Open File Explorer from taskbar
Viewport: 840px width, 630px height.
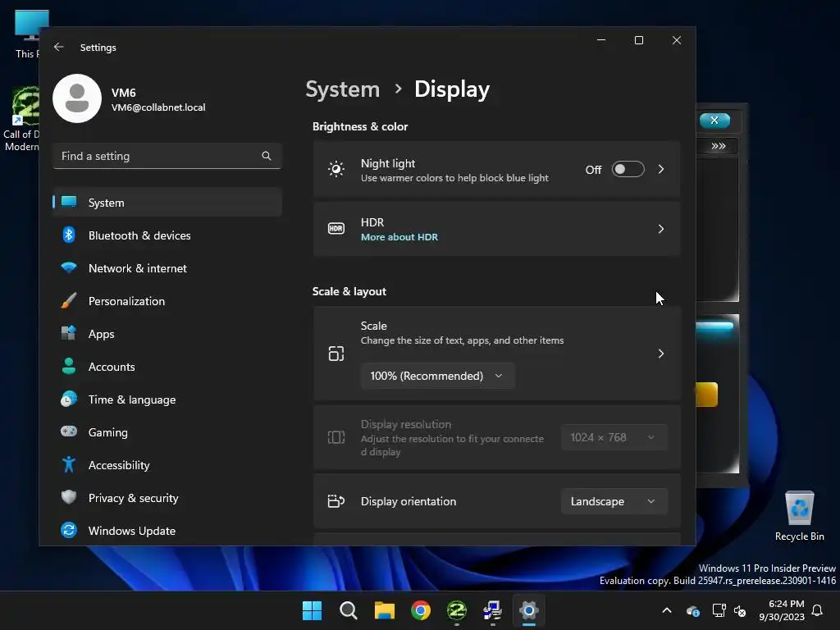385,610
